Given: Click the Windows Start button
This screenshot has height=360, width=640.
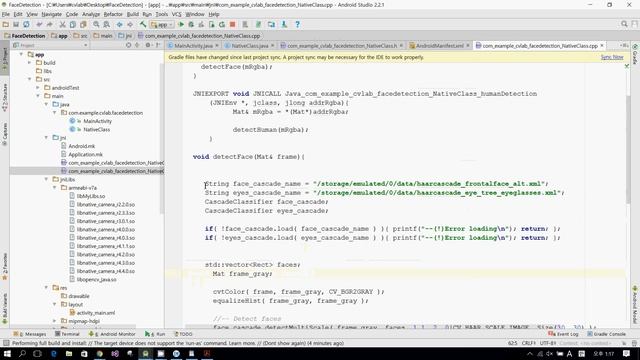Looking at the screenshot, I should [x=7, y=353].
